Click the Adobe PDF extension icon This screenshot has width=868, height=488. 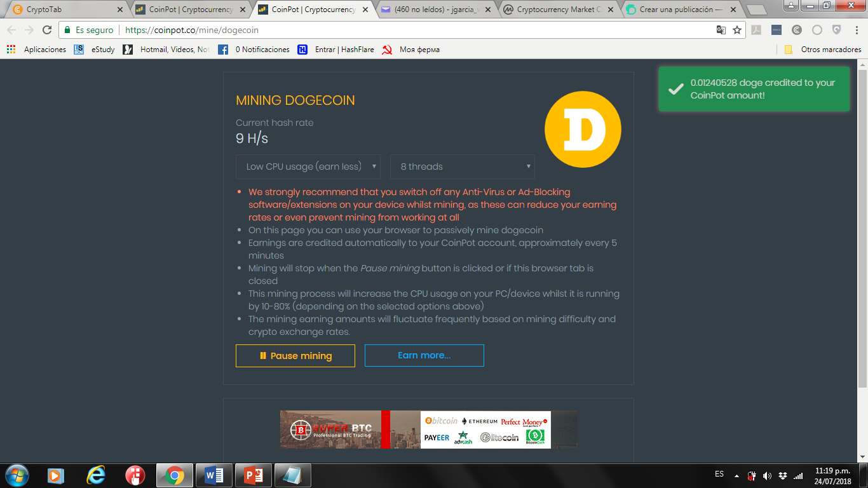click(x=757, y=30)
